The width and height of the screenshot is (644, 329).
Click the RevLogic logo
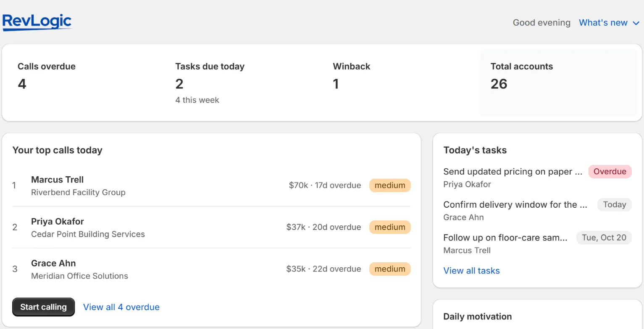tap(37, 22)
